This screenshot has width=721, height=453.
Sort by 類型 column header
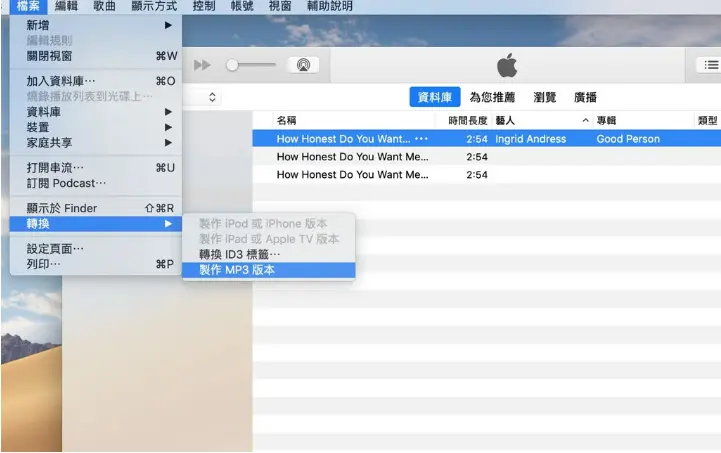[707, 120]
